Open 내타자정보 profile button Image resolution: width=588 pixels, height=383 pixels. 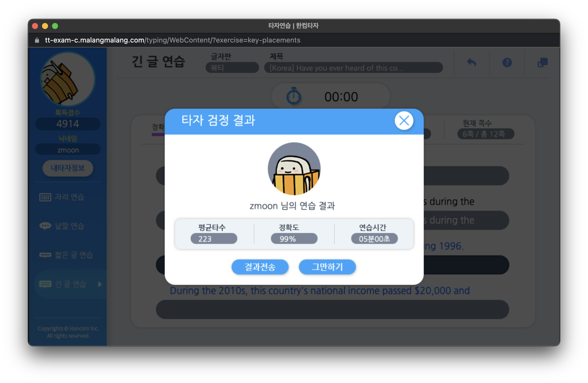coord(68,168)
